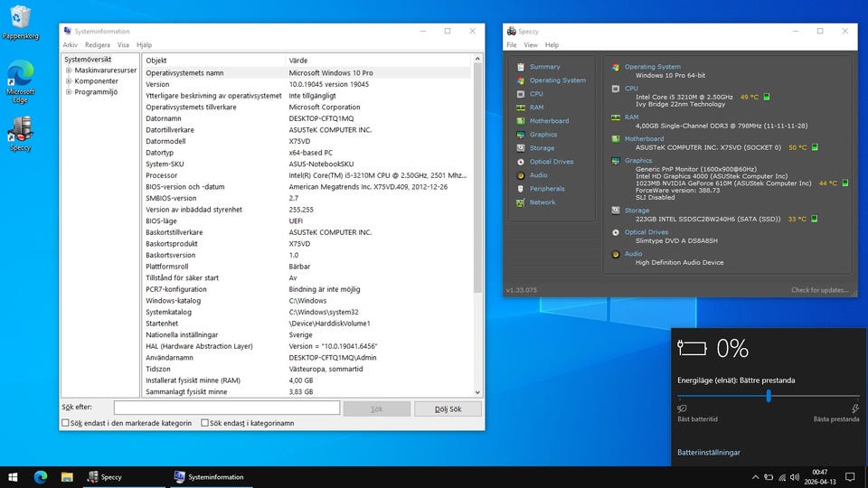The width and height of the screenshot is (868, 488).
Task: Open the View menu in Speccy
Action: click(531, 45)
